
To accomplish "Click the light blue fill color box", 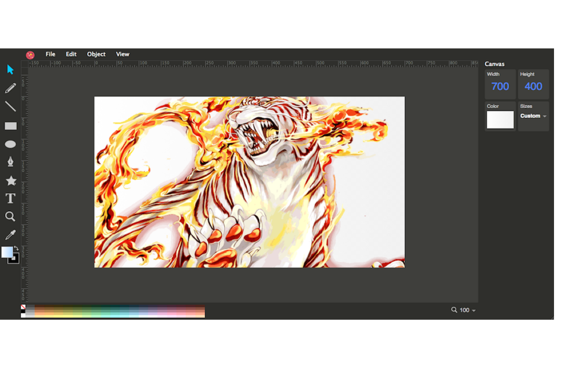I will (7, 252).
